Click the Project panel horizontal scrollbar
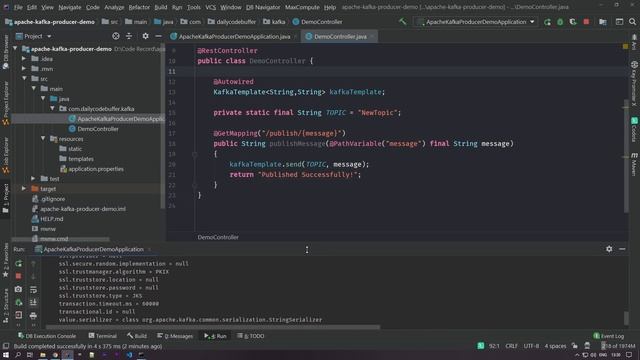 [61, 240]
